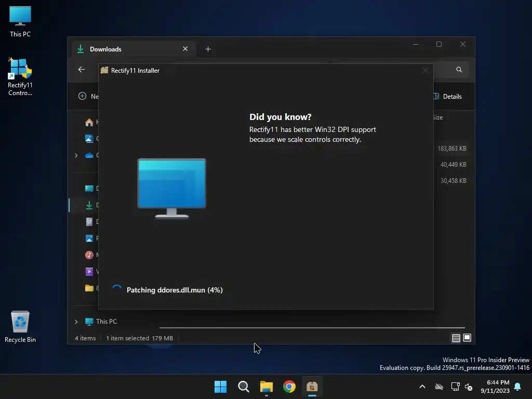Open File Explorer from the taskbar
Image resolution: width=532 pixels, height=399 pixels.
pos(267,387)
